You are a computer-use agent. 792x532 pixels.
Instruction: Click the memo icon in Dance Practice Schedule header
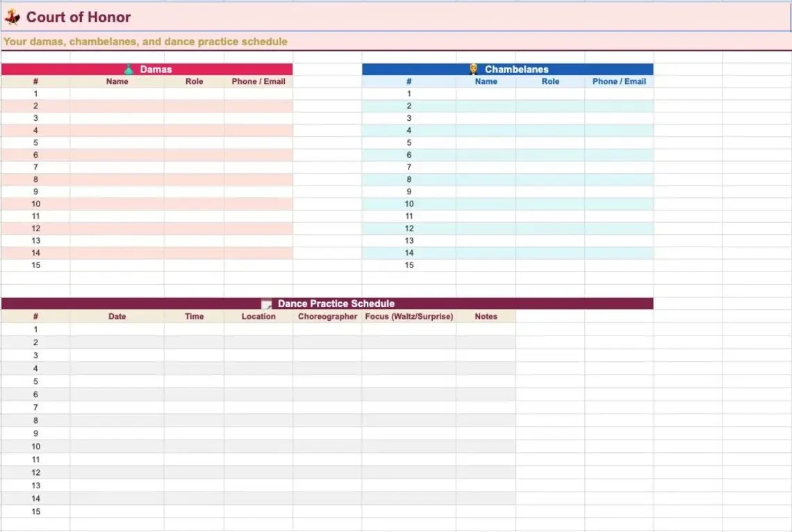click(x=267, y=303)
